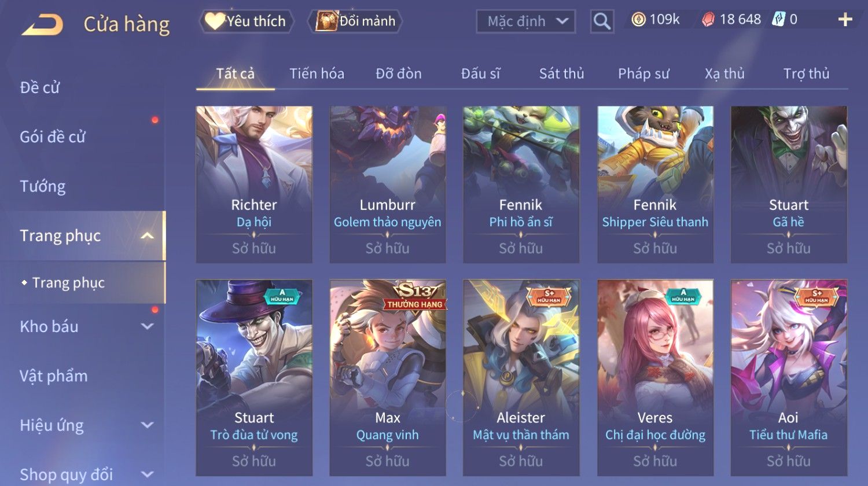Image resolution: width=868 pixels, height=486 pixels.
Task: Click the red gem currency icon
Action: tap(708, 20)
